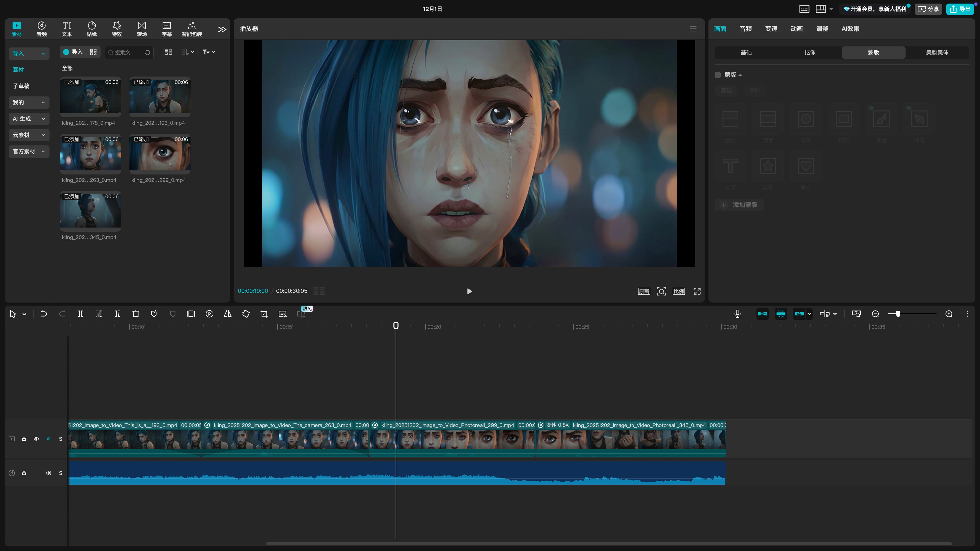Mute the audio track speaker
The height and width of the screenshot is (551, 980).
pos(48,473)
